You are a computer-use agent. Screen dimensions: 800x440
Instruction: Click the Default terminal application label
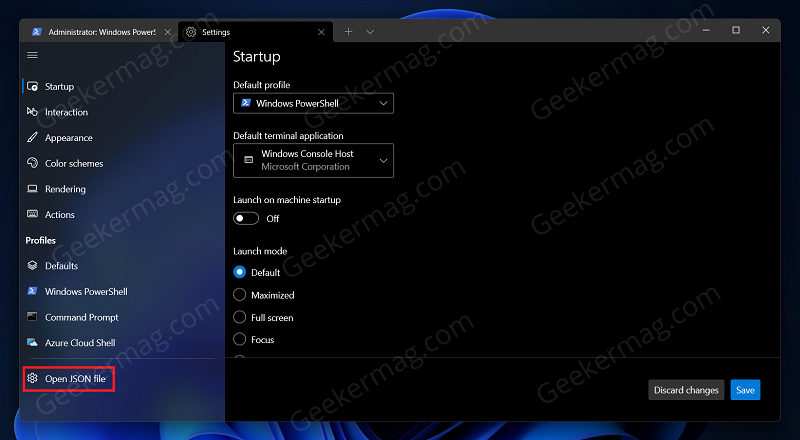click(288, 136)
